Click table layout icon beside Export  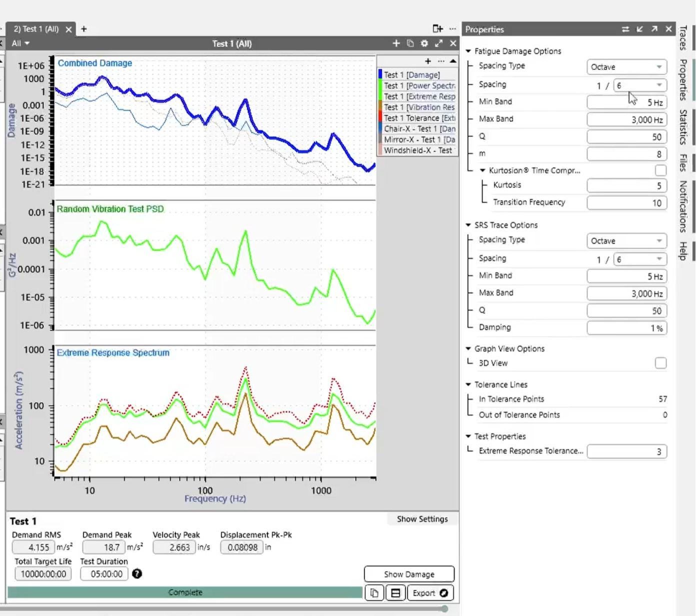395,593
